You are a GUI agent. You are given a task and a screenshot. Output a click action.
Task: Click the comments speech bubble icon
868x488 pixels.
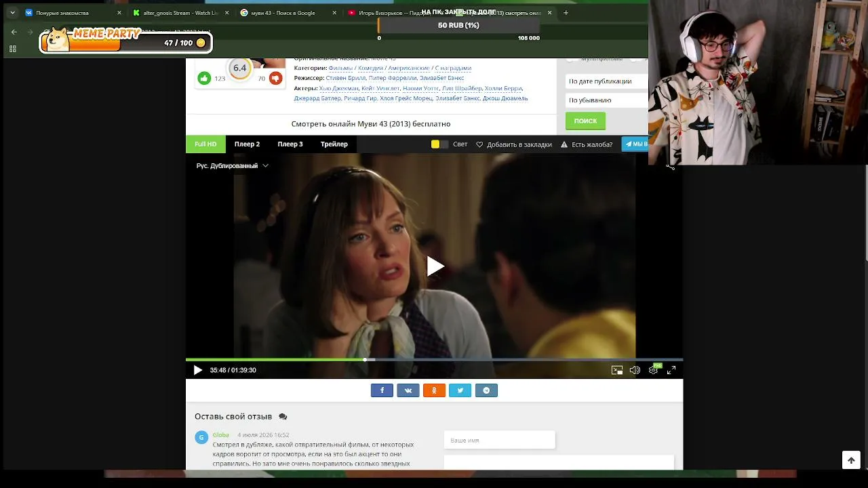coord(283,417)
